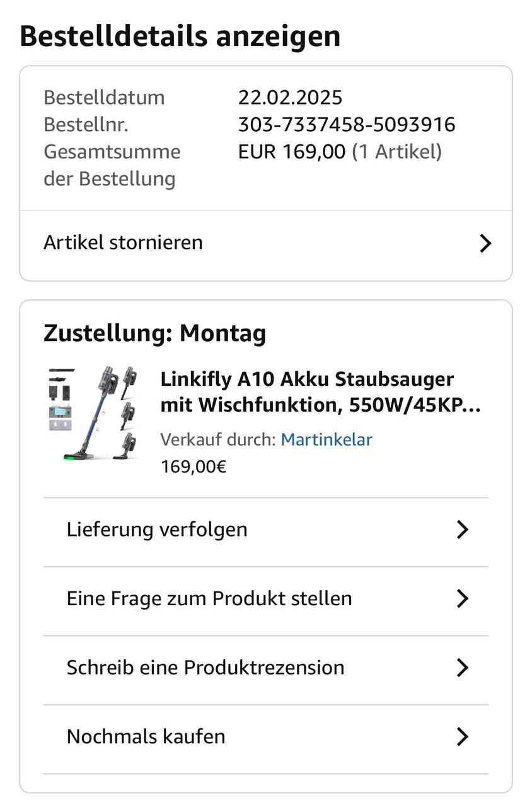Tap the Zustellung: Montag heading
This screenshot has height=807, width=532.
(155, 333)
